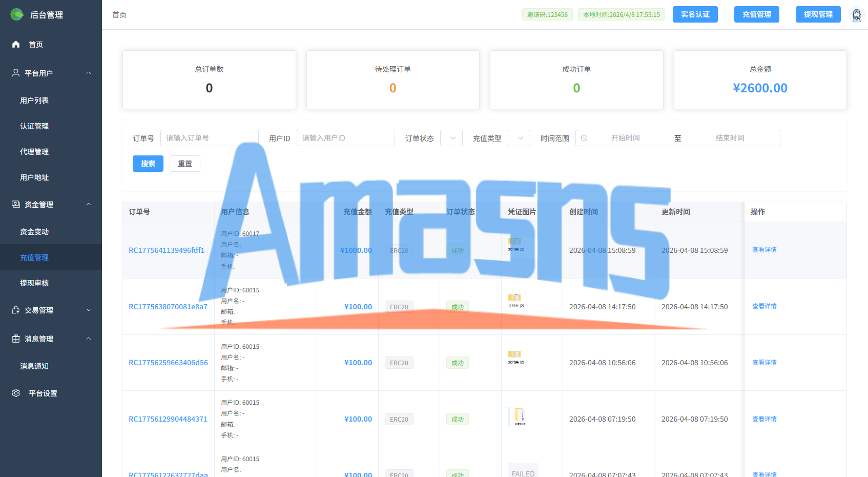Click the 消息管理 icon in sidebar
Image resolution: width=868 pixels, height=477 pixels.
click(x=16, y=339)
